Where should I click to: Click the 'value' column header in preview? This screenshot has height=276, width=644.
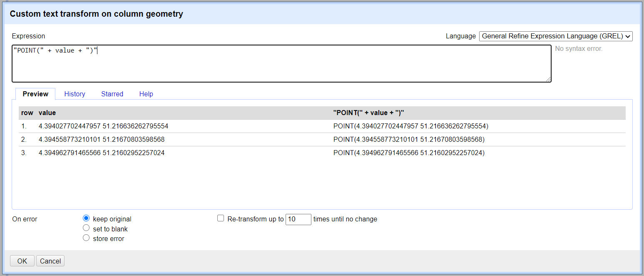pos(47,113)
